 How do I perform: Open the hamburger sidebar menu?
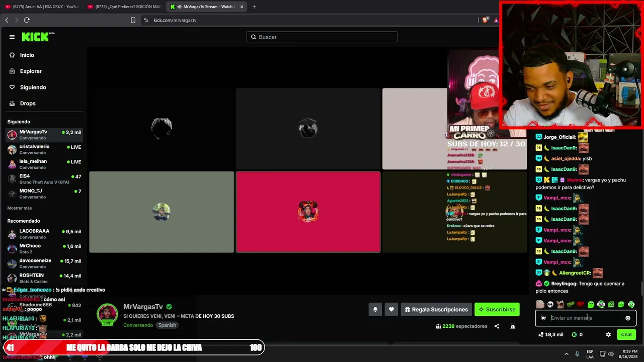click(12, 37)
